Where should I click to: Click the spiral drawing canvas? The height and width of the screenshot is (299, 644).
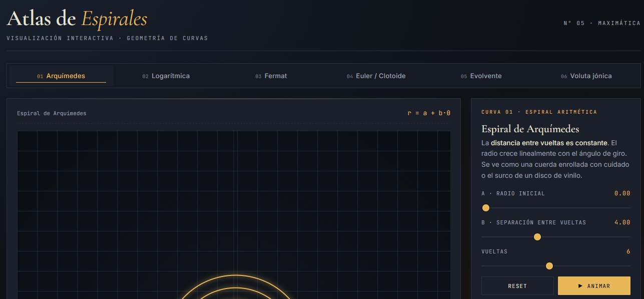tap(234, 215)
